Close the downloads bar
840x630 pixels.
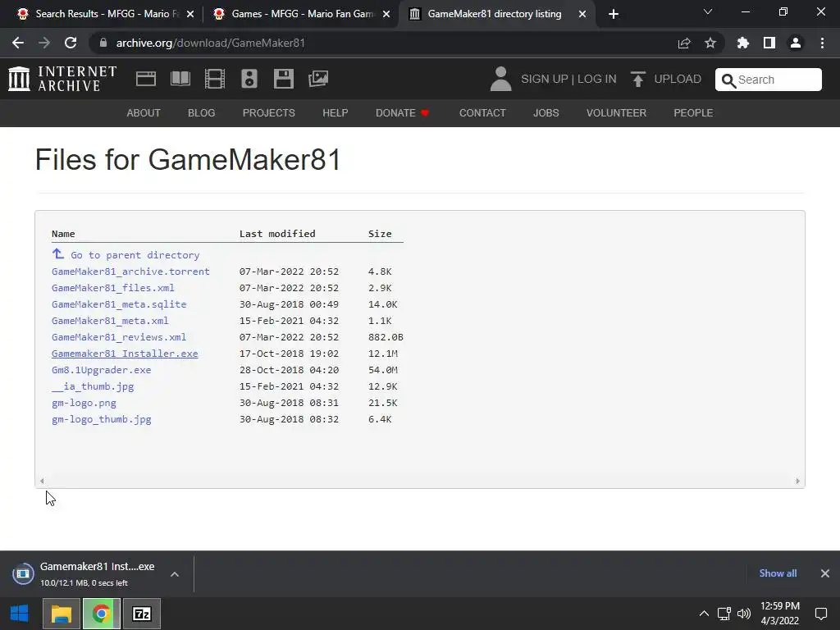click(825, 573)
